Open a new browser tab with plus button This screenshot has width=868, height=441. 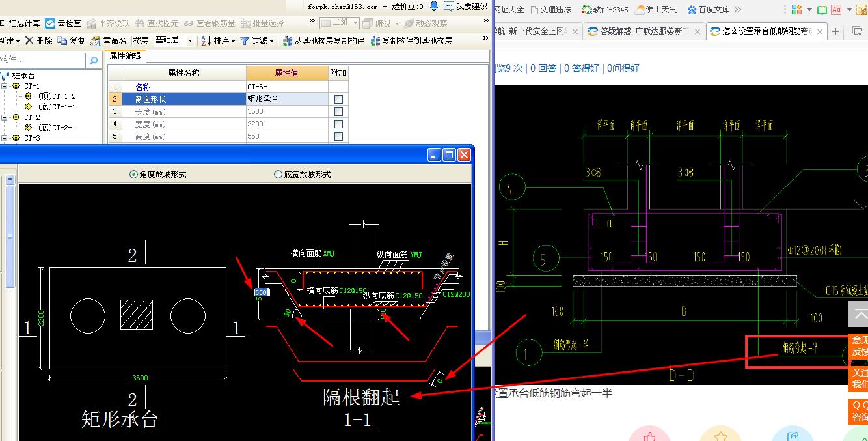(836, 31)
